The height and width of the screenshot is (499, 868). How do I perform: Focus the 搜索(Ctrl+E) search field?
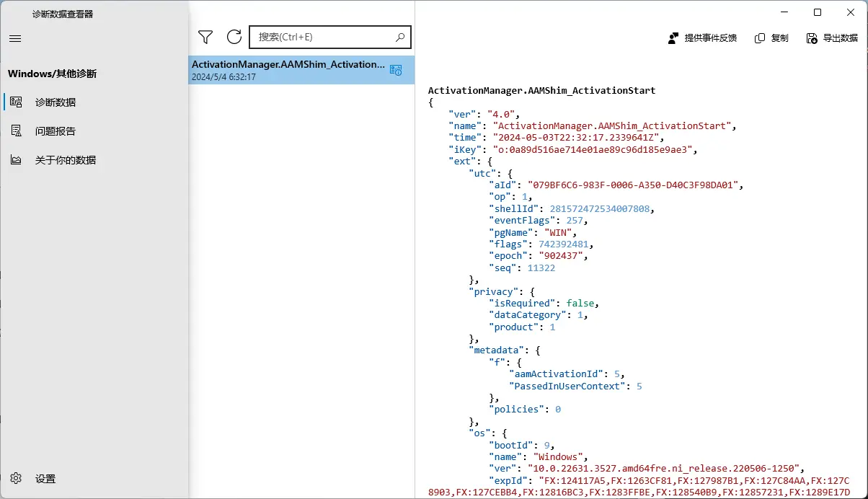coord(324,37)
